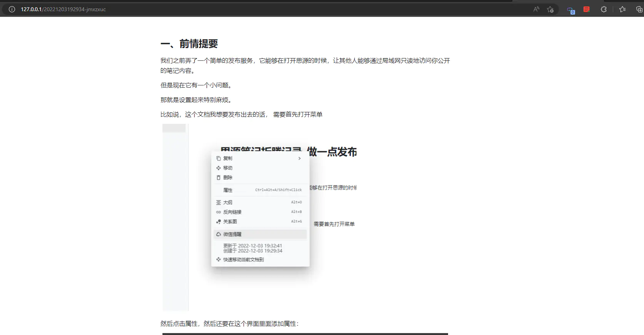Open the sync extension with 0 badge
Image resolution: width=644 pixels, height=335 pixels.
(x=570, y=10)
